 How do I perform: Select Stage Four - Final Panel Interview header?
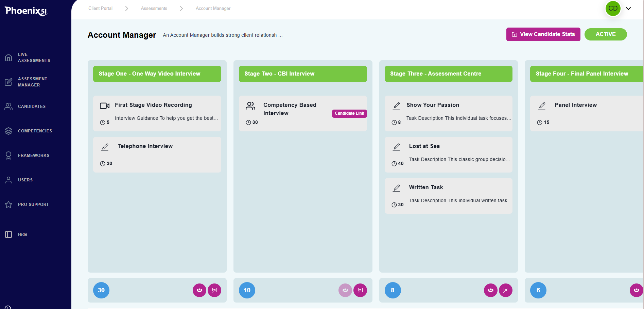pos(587,74)
